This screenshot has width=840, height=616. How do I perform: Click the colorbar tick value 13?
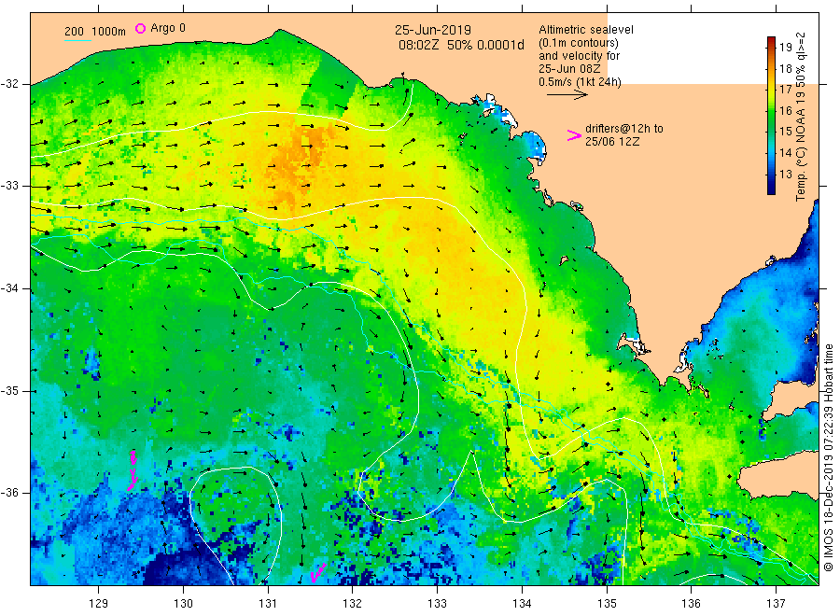(x=786, y=175)
